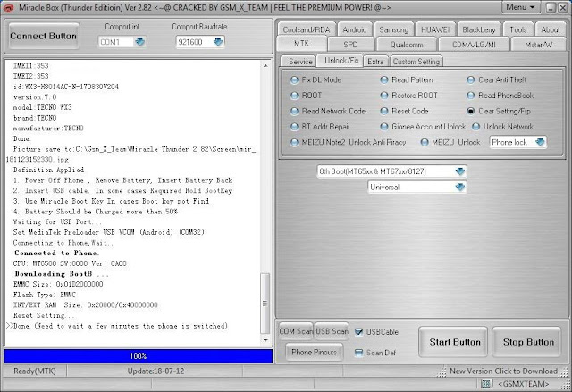Click the log scrollbar up arrow
This screenshot has width=572, height=392.
(265, 66)
